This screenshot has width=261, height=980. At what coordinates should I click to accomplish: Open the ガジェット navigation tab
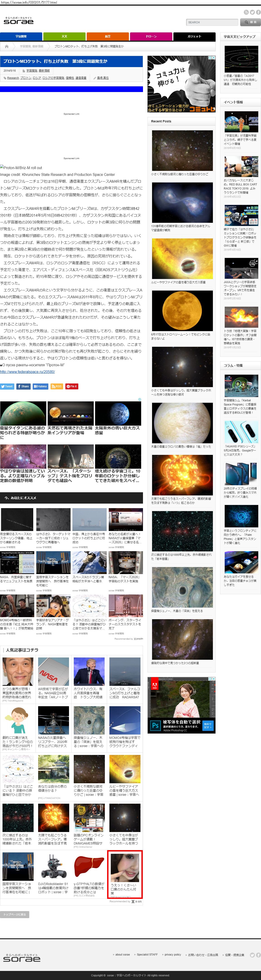click(x=194, y=36)
